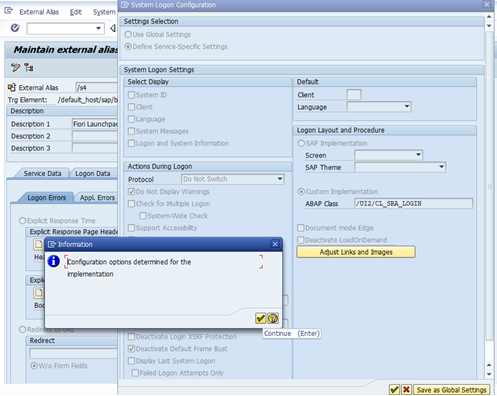The height and width of the screenshot is (396, 497).
Task: Click the hierarchy tree icon in toolbar
Action: [x=29, y=68]
